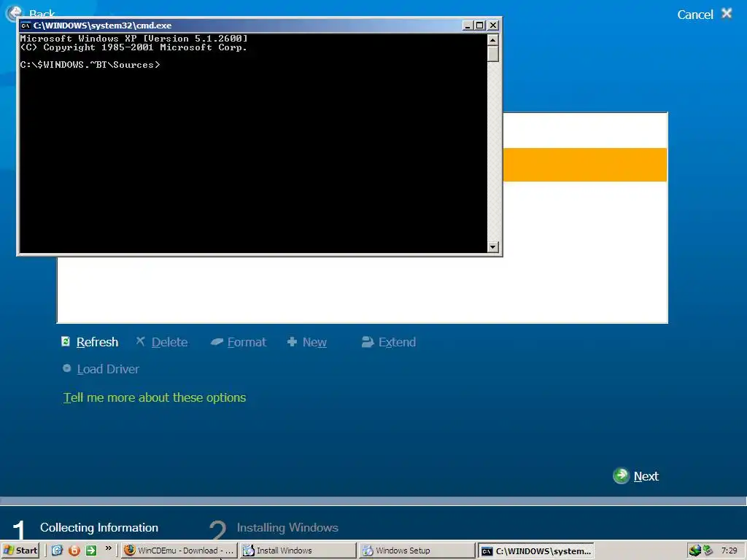Click the cmd scrollbar up arrow
This screenshot has height=560, width=747.
tap(493, 39)
